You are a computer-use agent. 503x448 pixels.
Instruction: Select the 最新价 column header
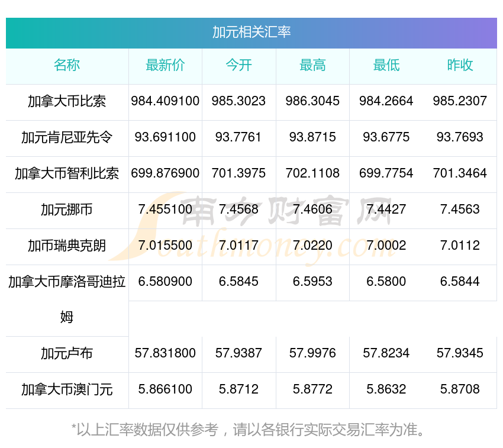click(x=165, y=65)
